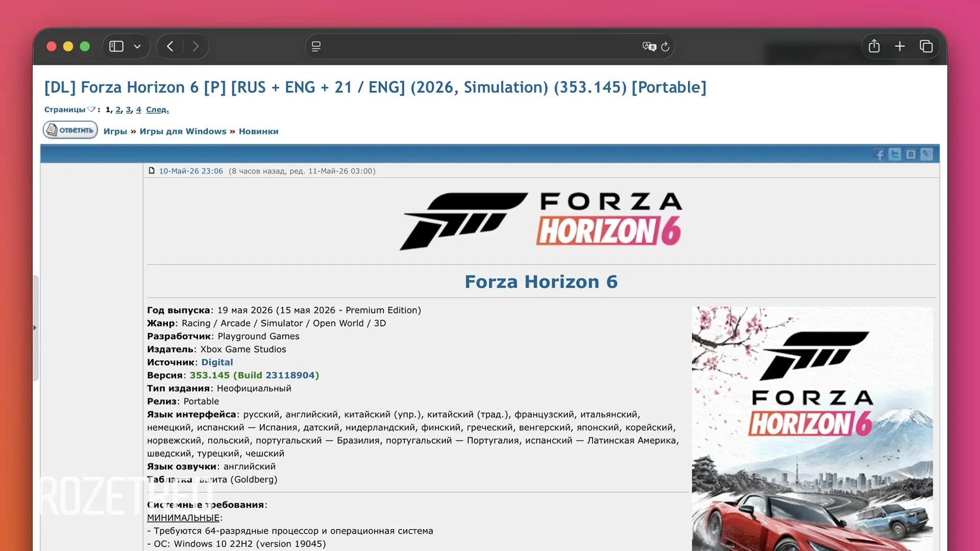Click the Ответить reply button
The height and width of the screenshot is (551, 980).
pyautogui.click(x=70, y=130)
